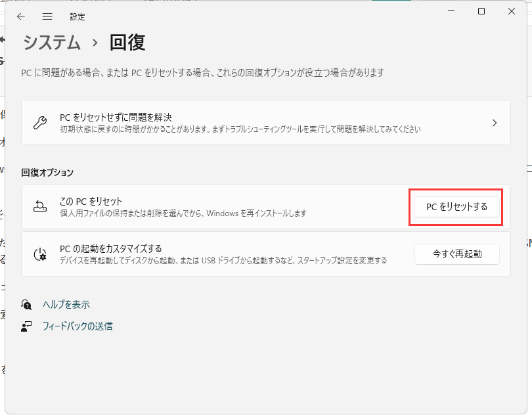This screenshot has width=532, height=419.
Task: Minimize the Settings window
Action: click(x=451, y=11)
